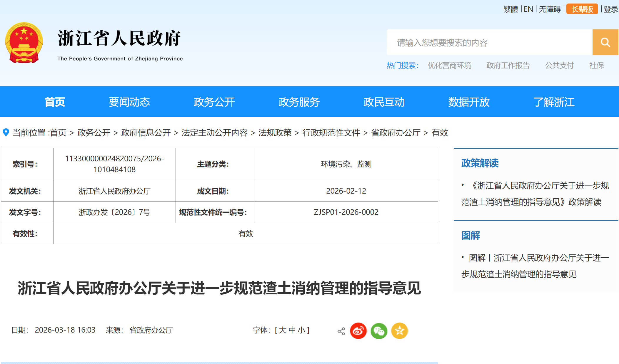Open the 政务服务 navigation menu
Viewport: 619px width, 364px height.
[299, 102]
